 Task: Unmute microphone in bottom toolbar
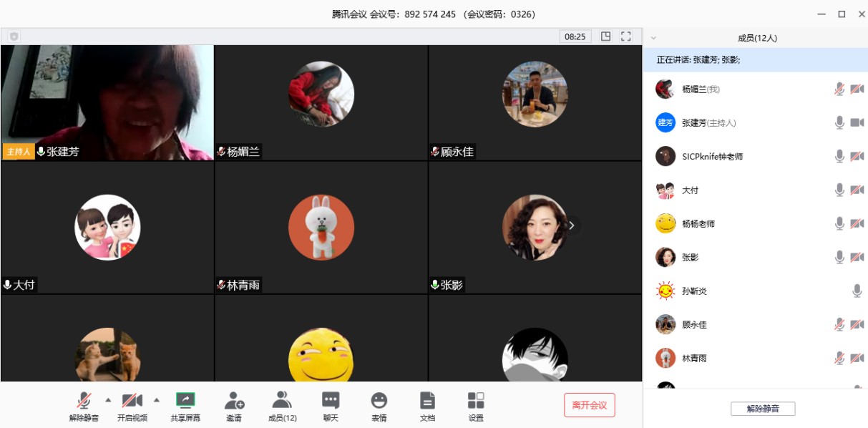(84, 406)
